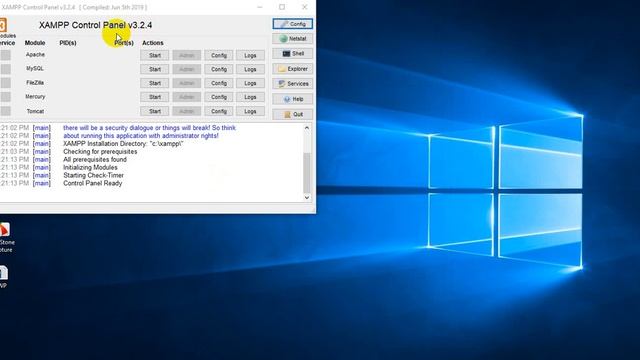Start the Apache module
Viewport: 640px width, 360px height.
point(155,55)
